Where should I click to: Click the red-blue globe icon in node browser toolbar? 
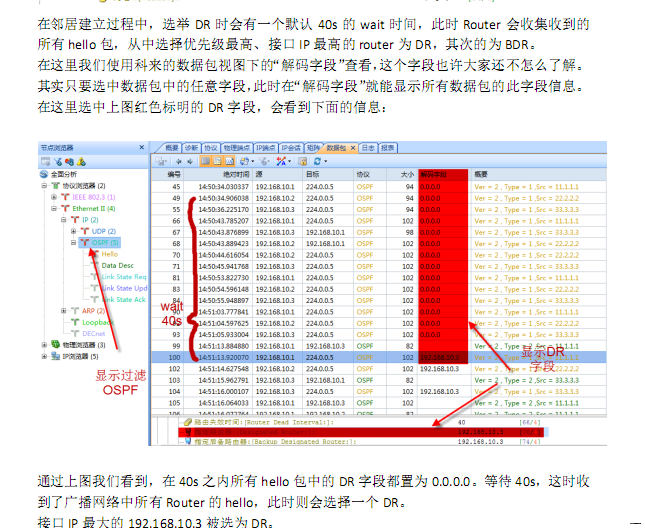point(69,162)
